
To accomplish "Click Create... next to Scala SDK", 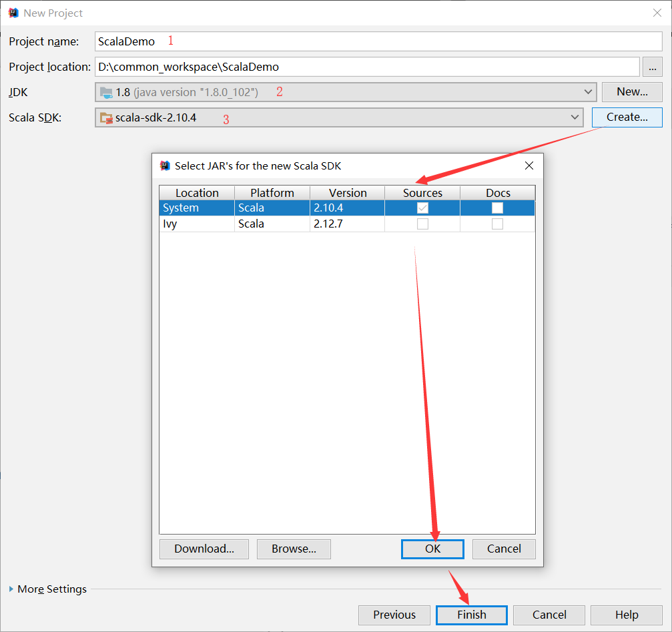I will 627,117.
